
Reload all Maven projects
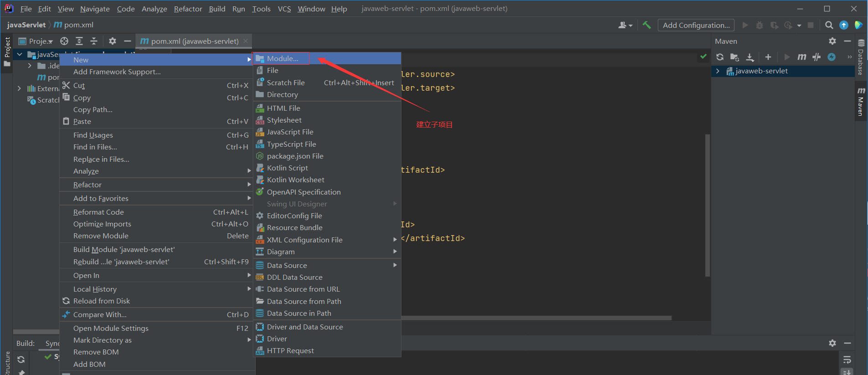pos(720,57)
